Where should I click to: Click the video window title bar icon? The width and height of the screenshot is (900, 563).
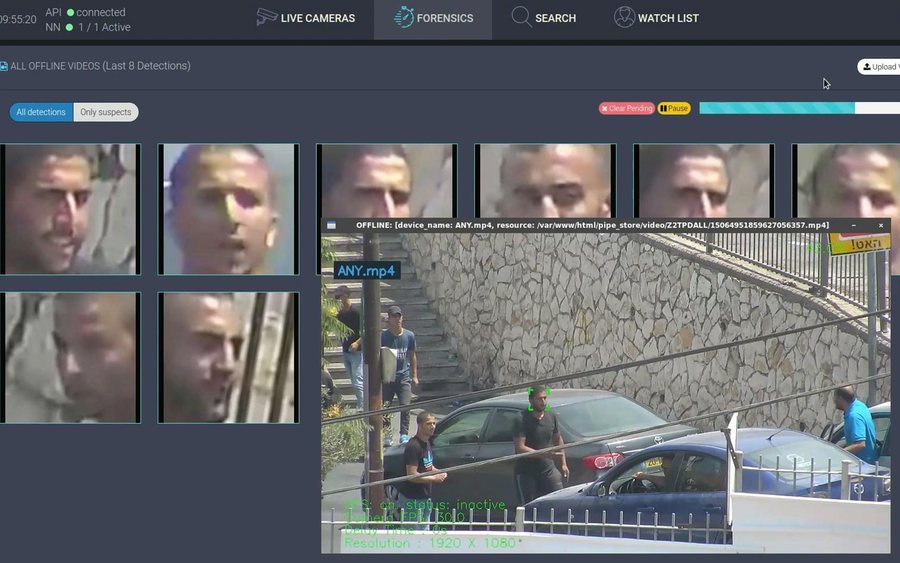tap(331, 226)
